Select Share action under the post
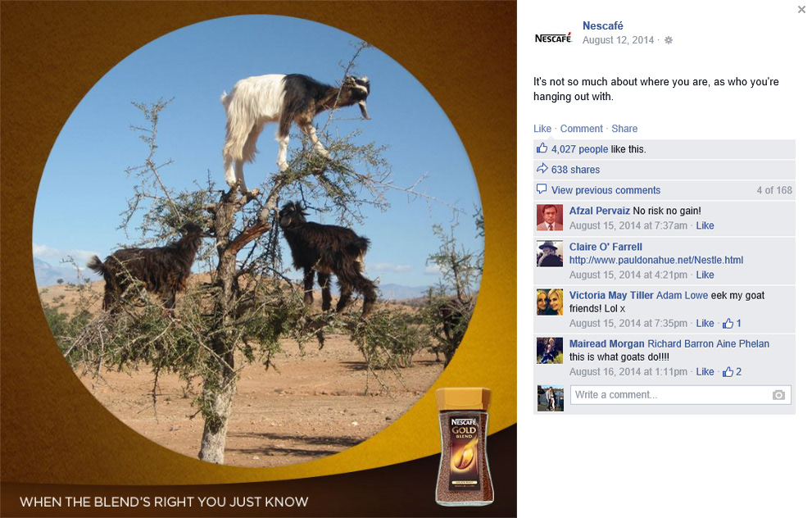812x518 pixels. (x=624, y=129)
